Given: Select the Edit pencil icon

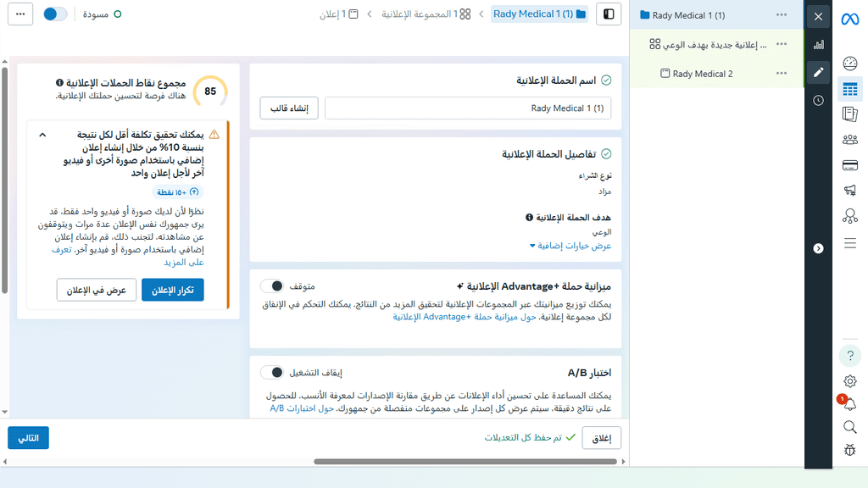Looking at the screenshot, I should tap(818, 72).
